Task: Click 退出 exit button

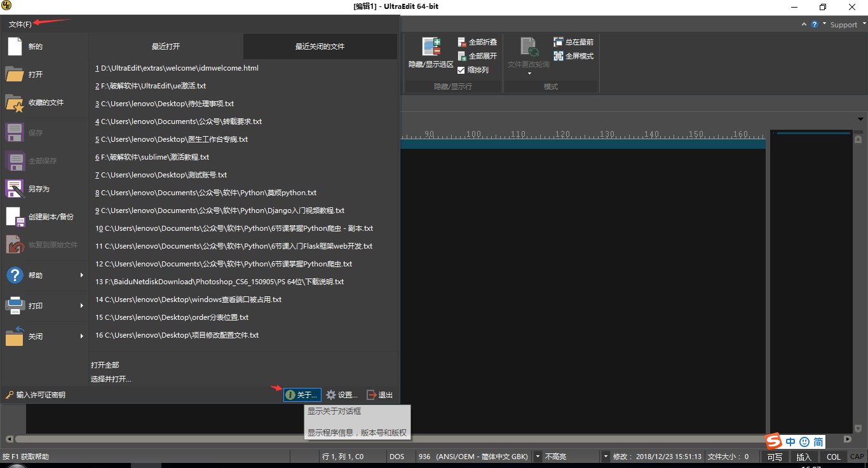Action: (x=380, y=395)
